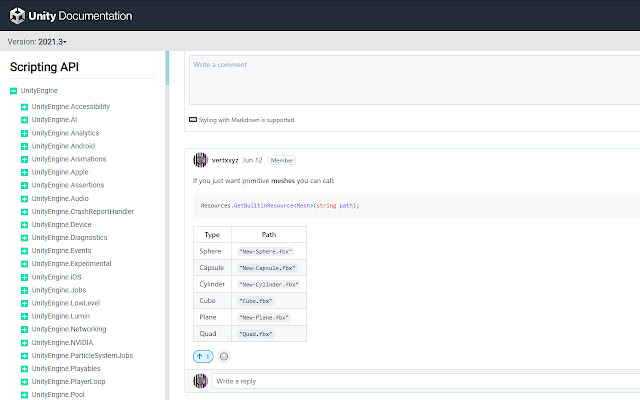This screenshot has width=640, height=400.
Task: Open vertxxyz profile avatar
Action: point(200,160)
